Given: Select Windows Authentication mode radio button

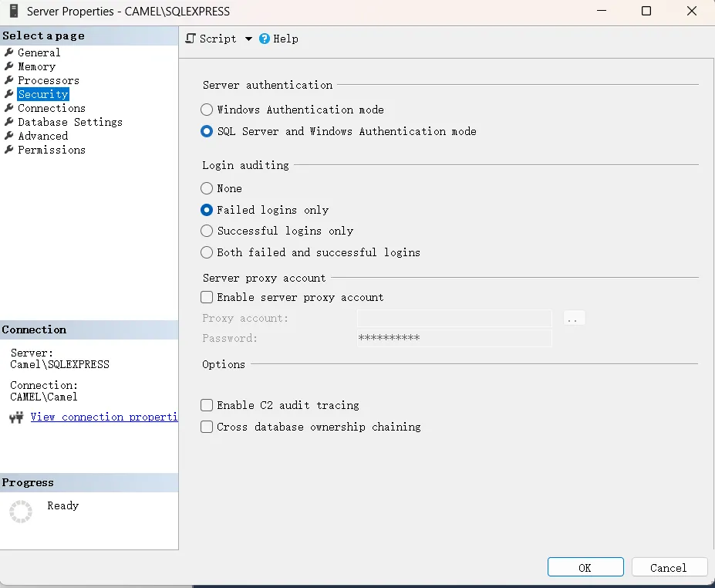Looking at the screenshot, I should pyautogui.click(x=207, y=110).
